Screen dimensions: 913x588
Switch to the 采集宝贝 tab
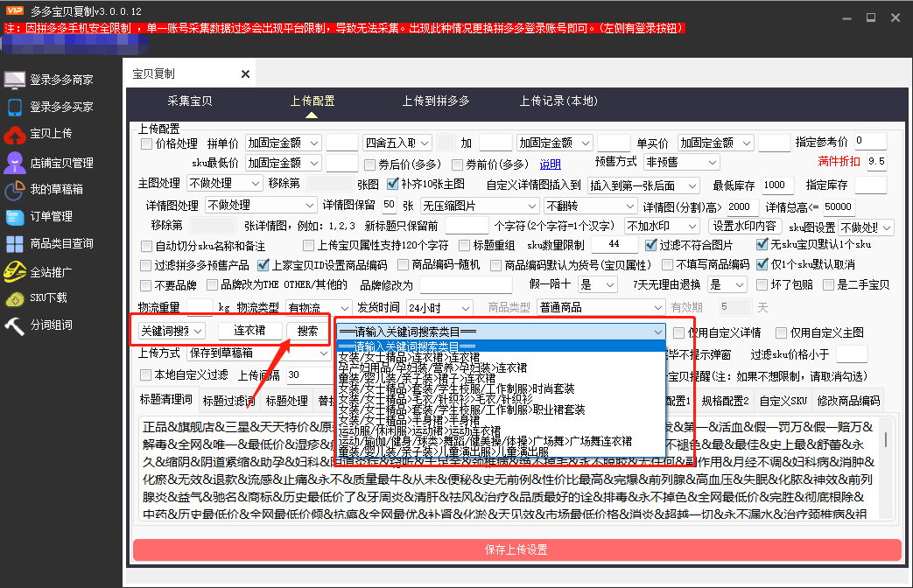coord(190,101)
